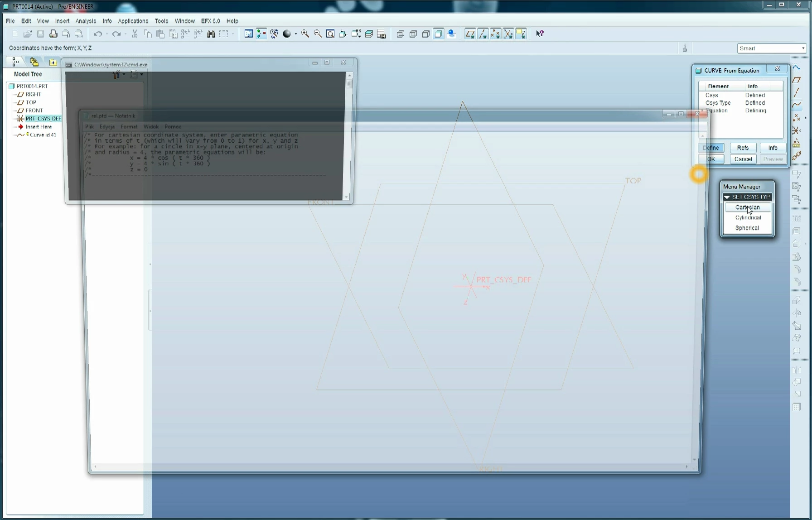Viewport: 812px width, 520px height.
Task: Open the Smart selection filter dropdown
Action: [x=772, y=48]
